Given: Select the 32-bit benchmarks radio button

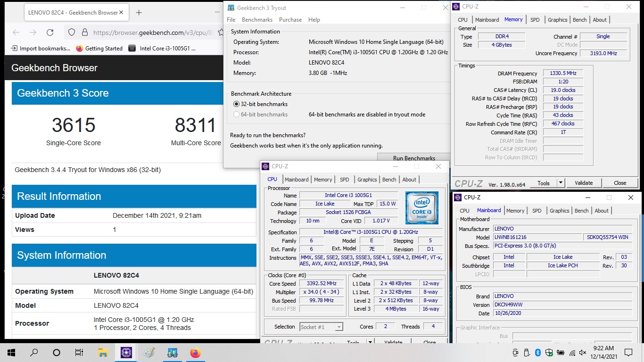Looking at the screenshot, I should click(237, 104).
